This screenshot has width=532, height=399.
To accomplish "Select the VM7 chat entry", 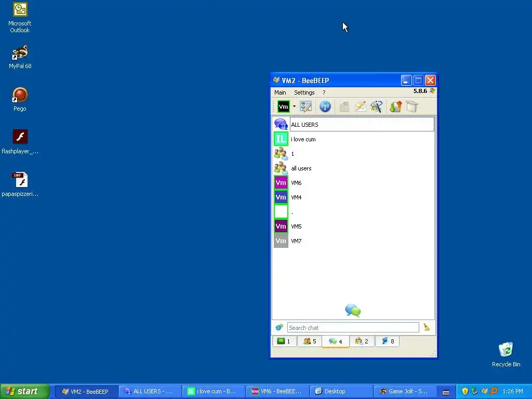I will pos(353,241).
